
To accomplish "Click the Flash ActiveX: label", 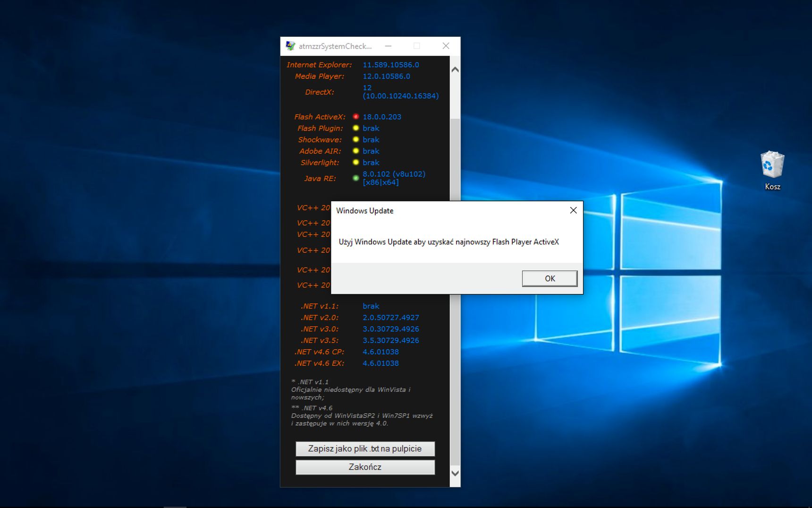I will pyautogui.click(x=320, y=117).
